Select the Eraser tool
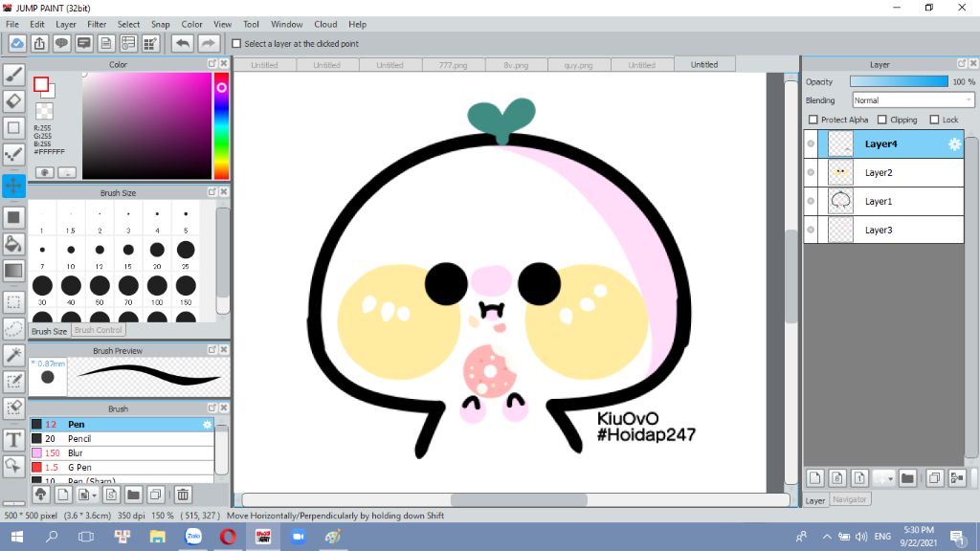This screenshot has width=980, height=551. click(13, 101)
